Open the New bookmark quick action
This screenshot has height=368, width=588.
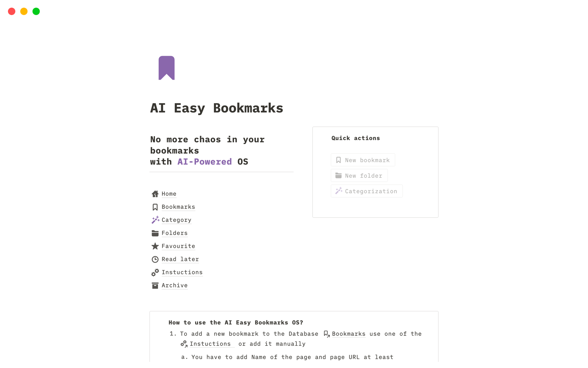click(363, 160)
